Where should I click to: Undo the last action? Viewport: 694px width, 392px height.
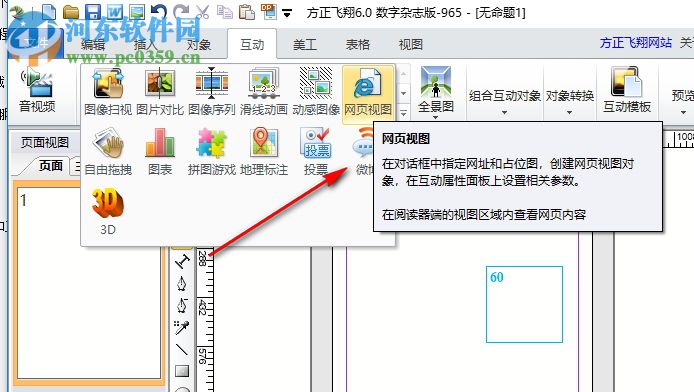pos(158,12)
